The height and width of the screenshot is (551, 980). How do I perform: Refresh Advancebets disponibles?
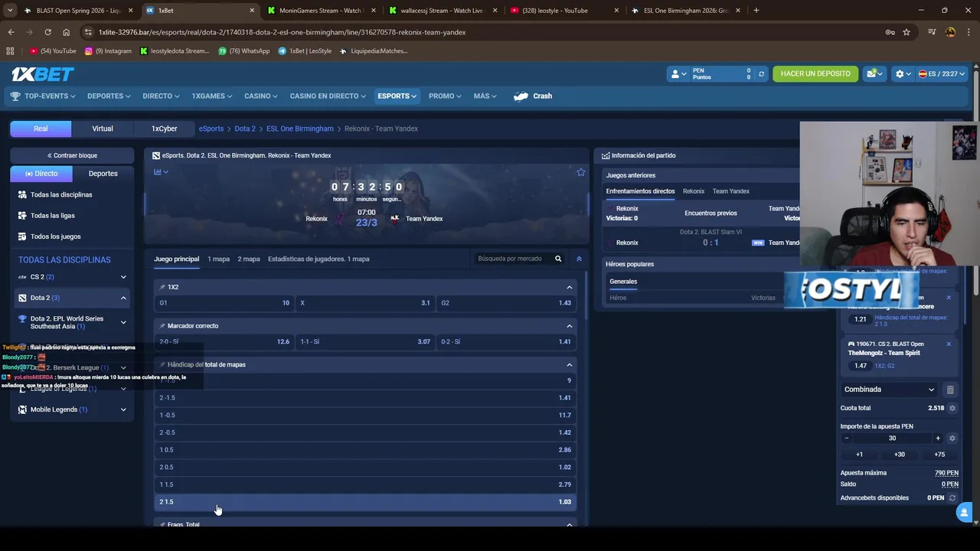point(952,498)
